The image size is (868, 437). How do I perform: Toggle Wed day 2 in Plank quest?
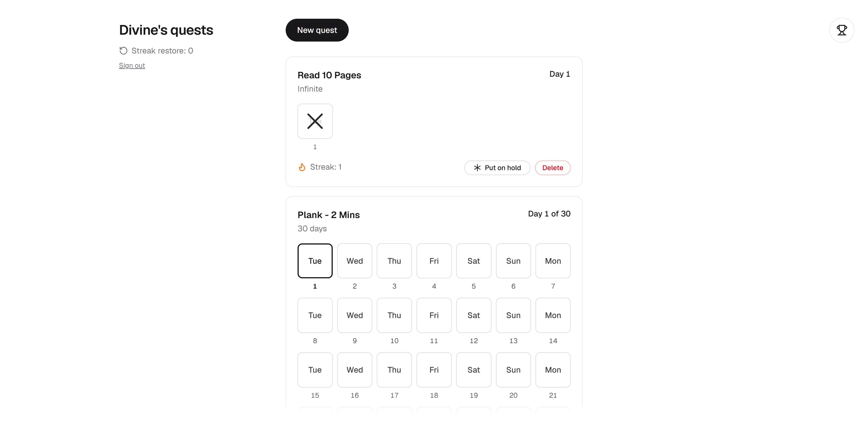click(x=354, y=261)
